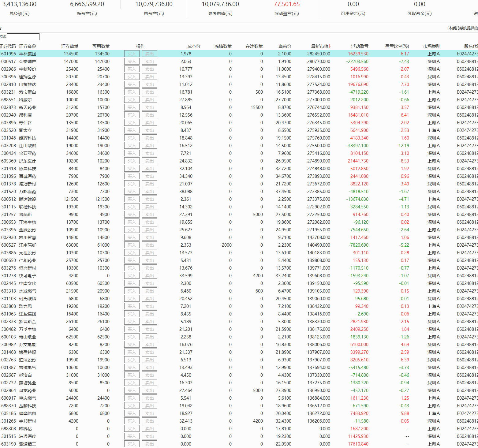Screen dimensions: 478x448
Task: Click 买入 button for 丰林集团 row
Action: click(132, 54)
